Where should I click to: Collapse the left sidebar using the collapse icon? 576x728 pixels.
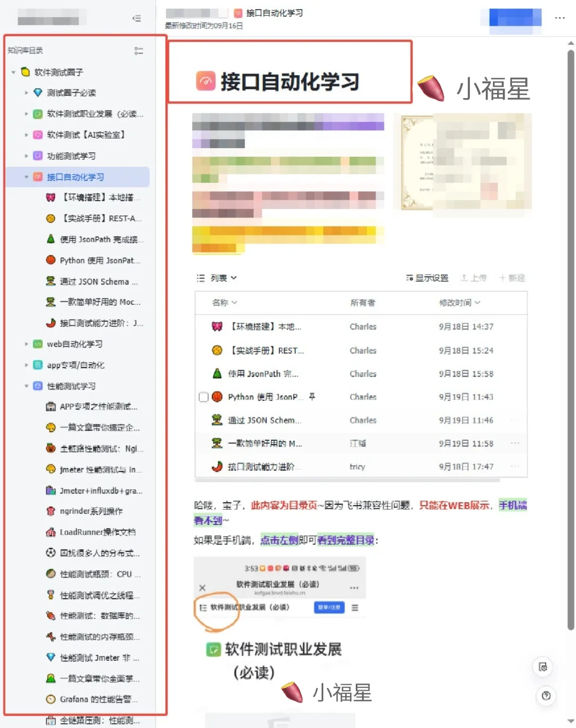click(137, 18)
